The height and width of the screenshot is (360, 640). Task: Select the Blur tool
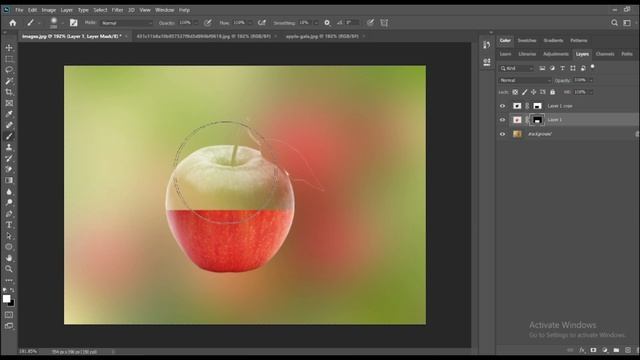(x=9, y=191)
